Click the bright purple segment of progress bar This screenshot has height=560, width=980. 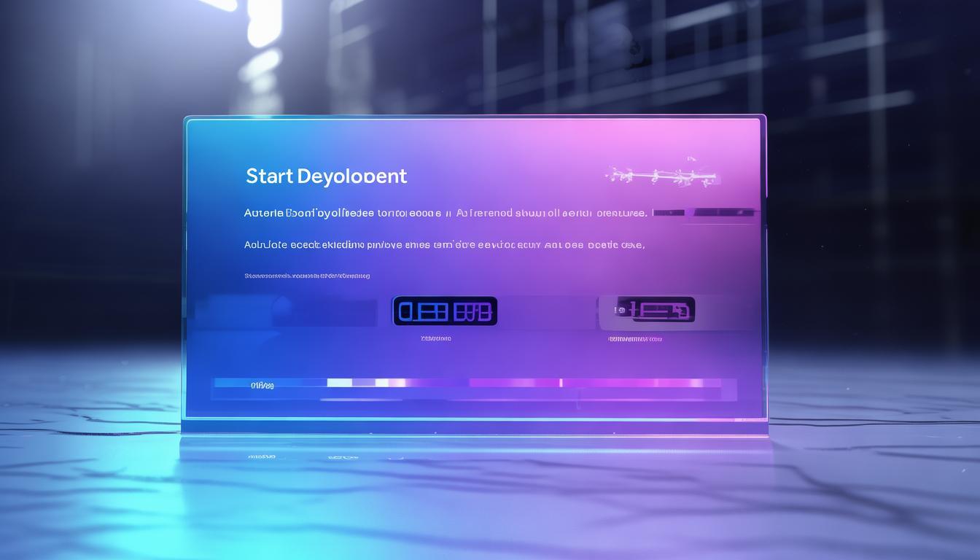point(510,382)
